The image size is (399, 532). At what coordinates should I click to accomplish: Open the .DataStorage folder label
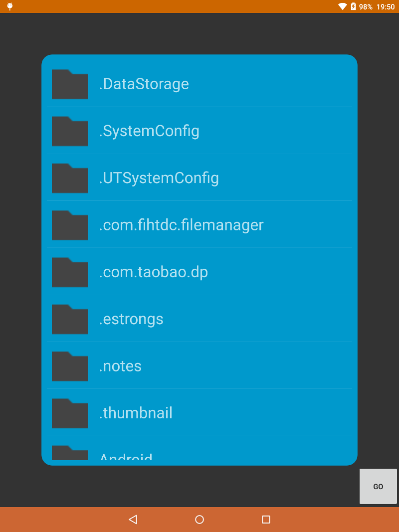coord(144,84)
